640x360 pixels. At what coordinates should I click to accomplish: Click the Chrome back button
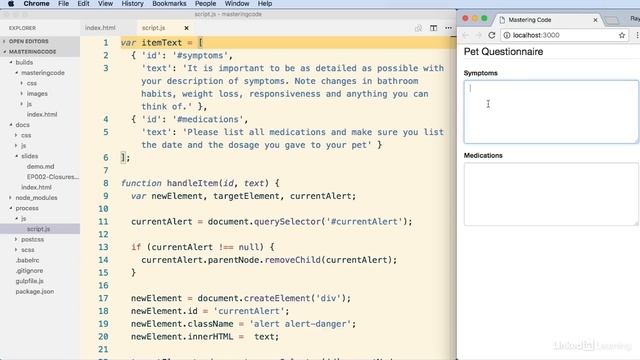click(466, 35)
